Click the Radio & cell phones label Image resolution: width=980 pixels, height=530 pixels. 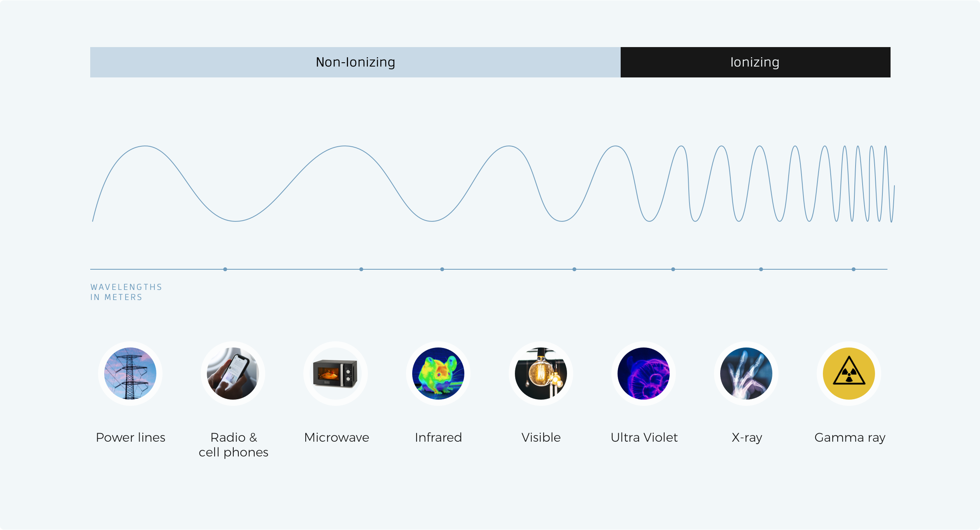click(233, 444)
